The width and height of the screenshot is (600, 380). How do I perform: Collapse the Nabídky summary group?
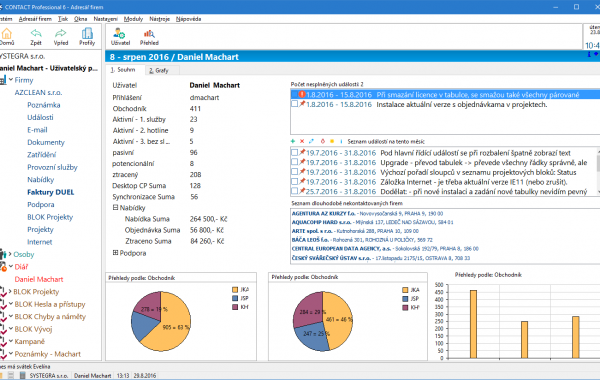point(115,207)
